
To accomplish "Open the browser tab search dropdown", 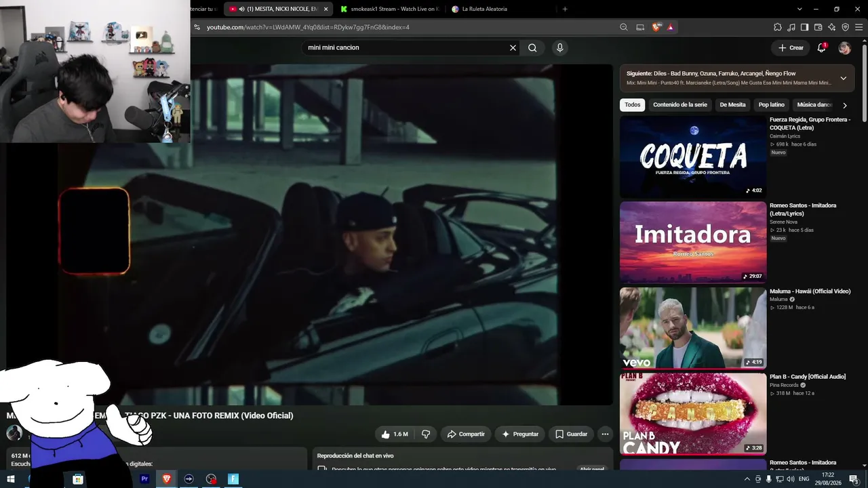I will coord(800,9).
